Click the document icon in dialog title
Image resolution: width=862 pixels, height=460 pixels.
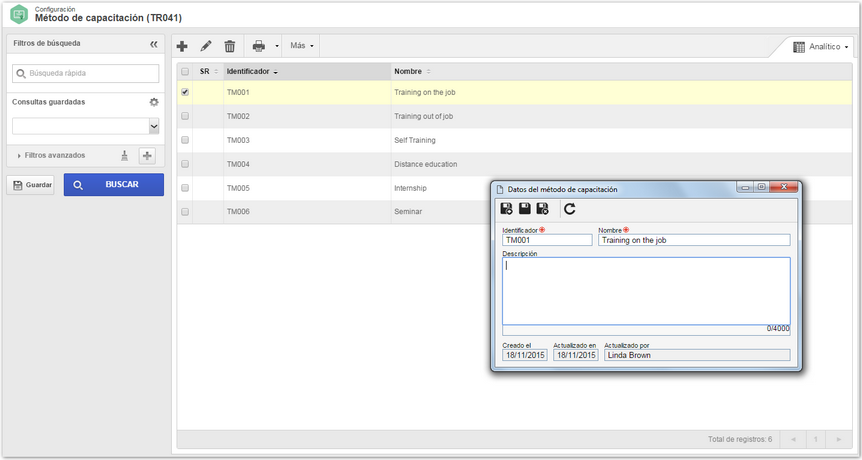tap(500, 190)
